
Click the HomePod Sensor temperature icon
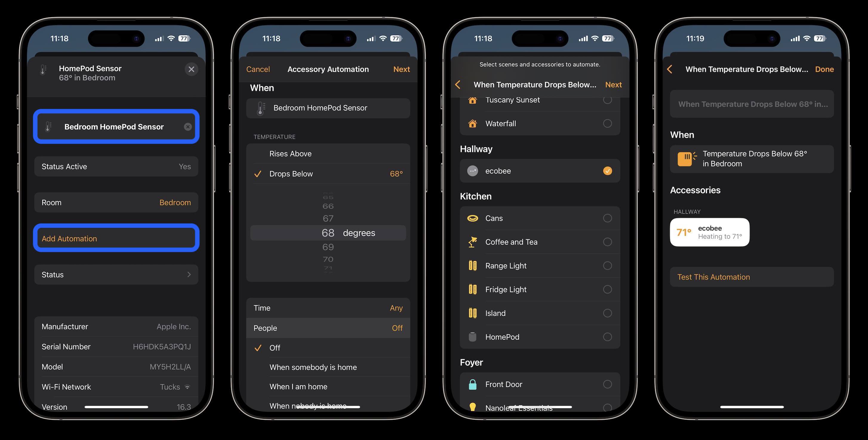(x=44, y=69)
